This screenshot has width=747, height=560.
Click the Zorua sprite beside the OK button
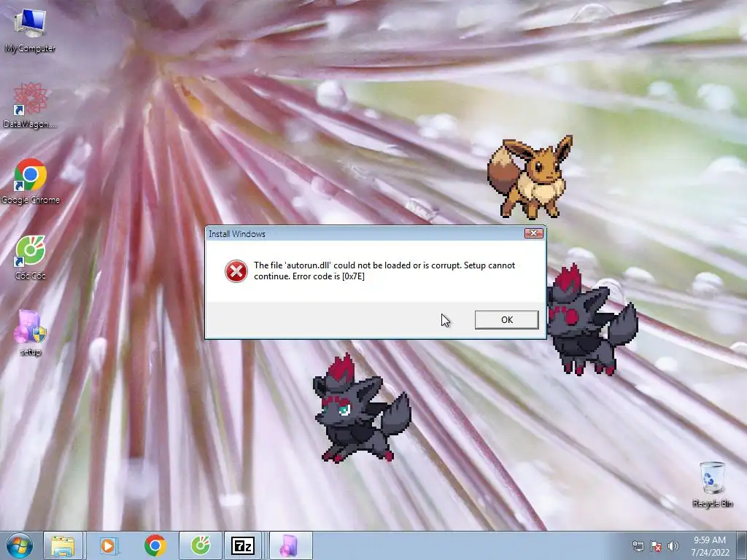(x=592, y=319)
